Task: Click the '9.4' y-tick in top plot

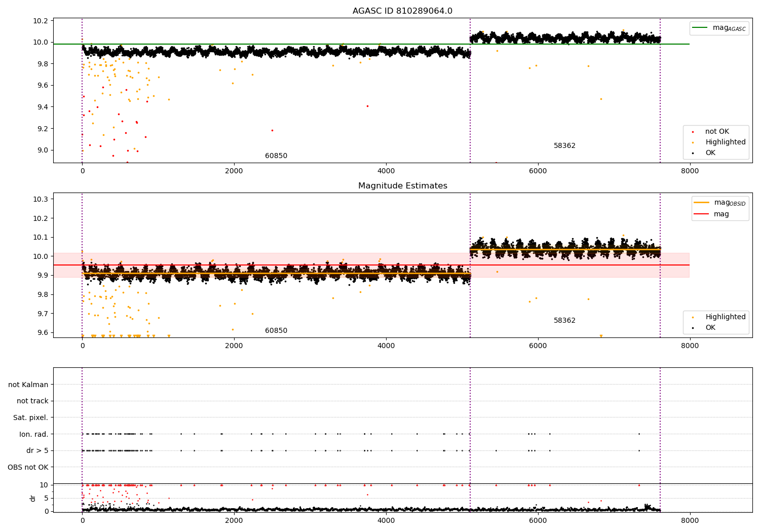Action: tap(43, 107)
